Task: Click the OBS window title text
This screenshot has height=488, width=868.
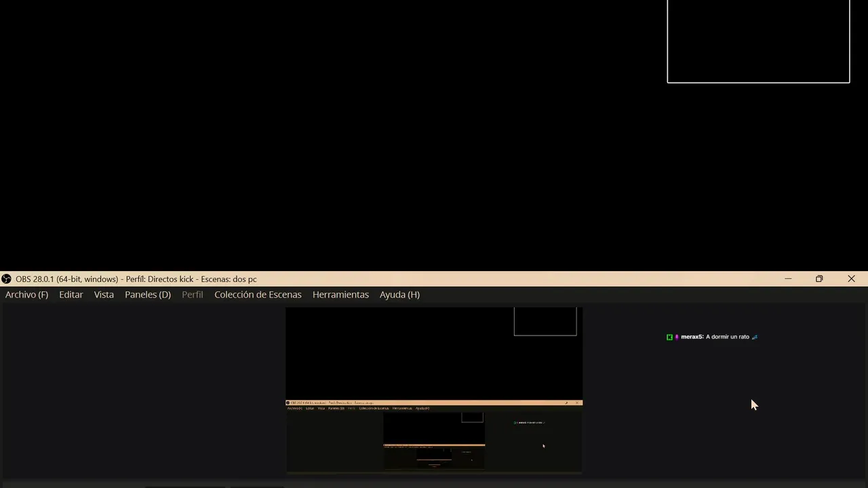Action: pyautogui.click(x=136, y=279)
